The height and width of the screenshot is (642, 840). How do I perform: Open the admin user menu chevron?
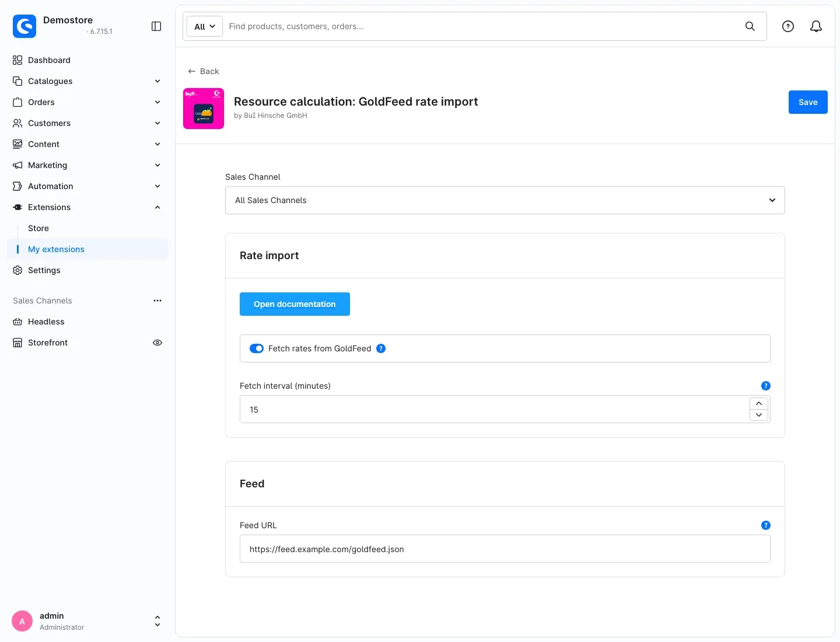[x=157, y=621]
